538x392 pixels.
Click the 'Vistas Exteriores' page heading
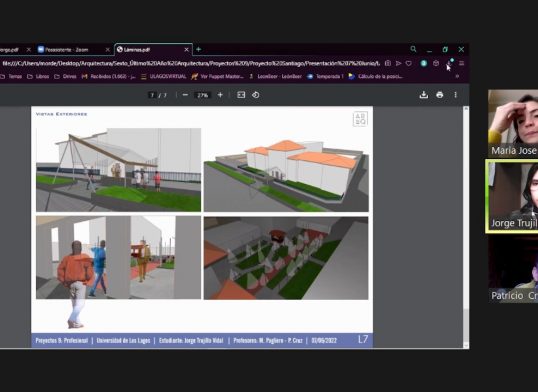[61, 114]
